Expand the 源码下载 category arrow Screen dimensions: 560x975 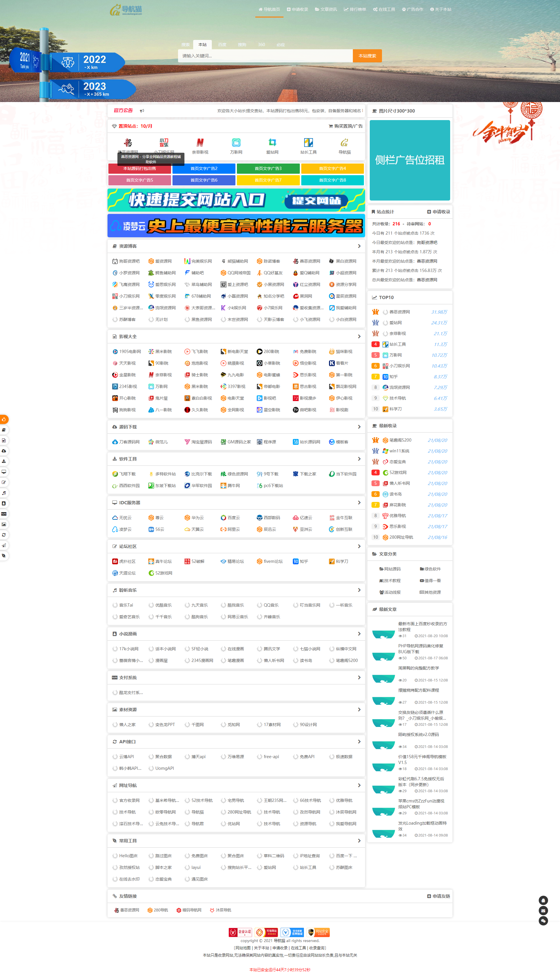coord(359,427)
